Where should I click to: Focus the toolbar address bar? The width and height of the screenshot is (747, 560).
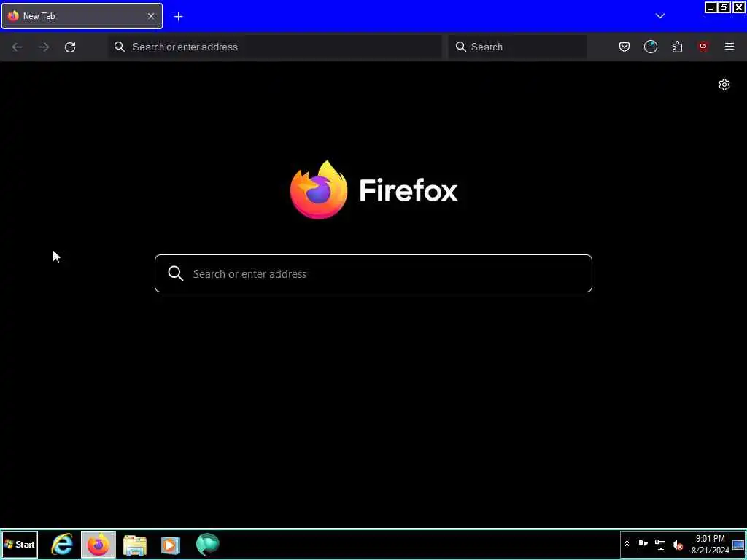pyautogui.click(x=275, y=47)
